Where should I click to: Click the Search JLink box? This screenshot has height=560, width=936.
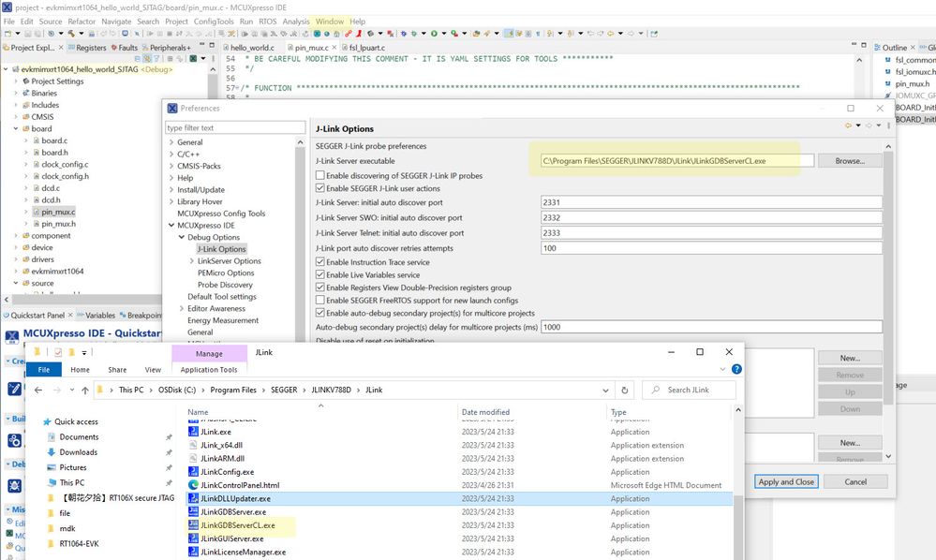689,390
